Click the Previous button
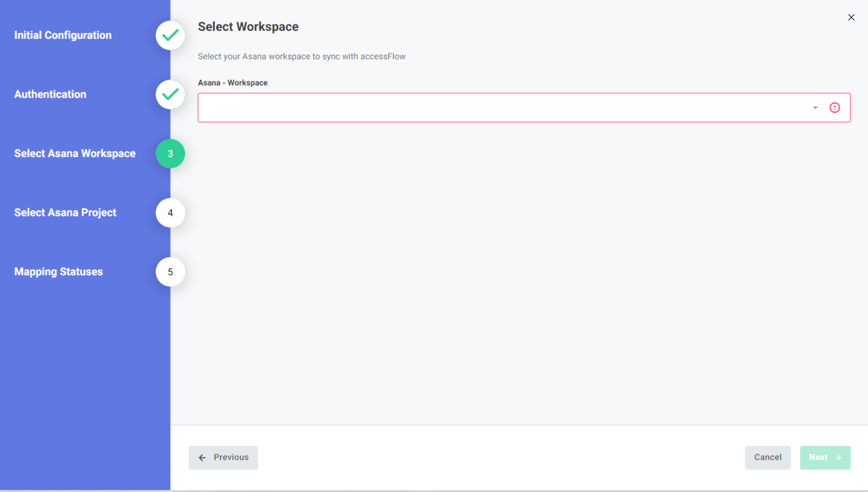The height and width of the screenshot is (492, 868). point(223,457)
